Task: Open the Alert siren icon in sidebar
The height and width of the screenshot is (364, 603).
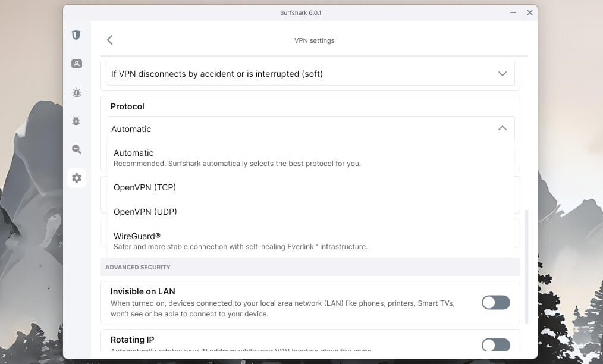Action: (x=77, y=92)
